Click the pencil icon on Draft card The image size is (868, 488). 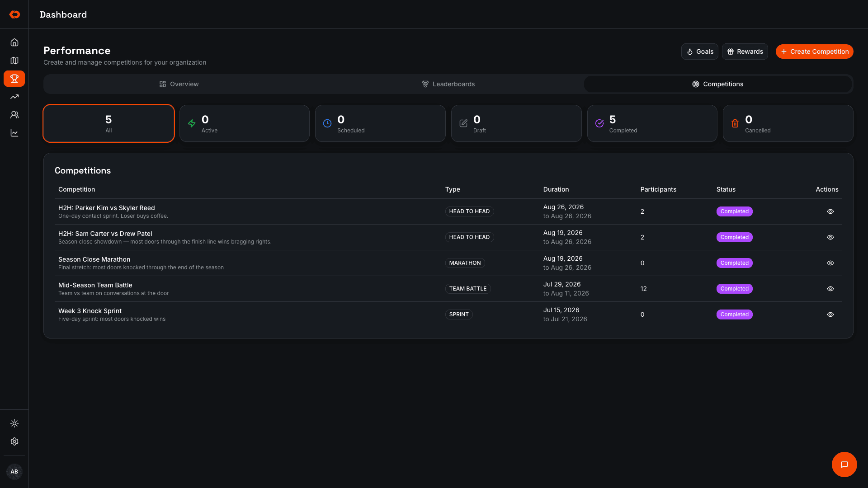[x=463, y=123]
